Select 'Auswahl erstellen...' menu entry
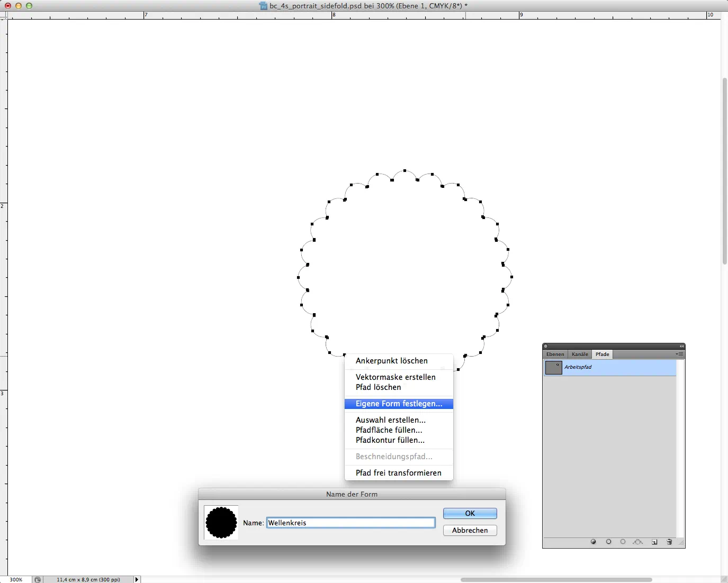728x583 pixels. pyautogui.click(x=390, y=420)
